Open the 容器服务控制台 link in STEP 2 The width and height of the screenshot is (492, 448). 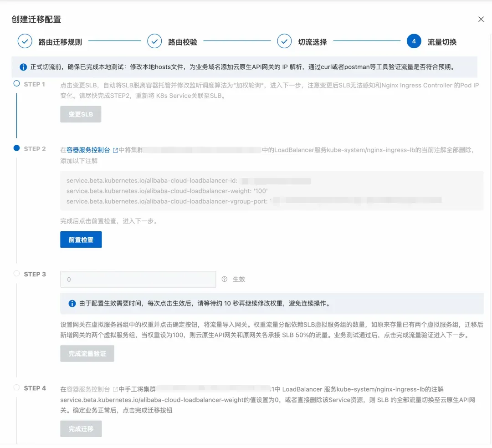tap(88, 150)
